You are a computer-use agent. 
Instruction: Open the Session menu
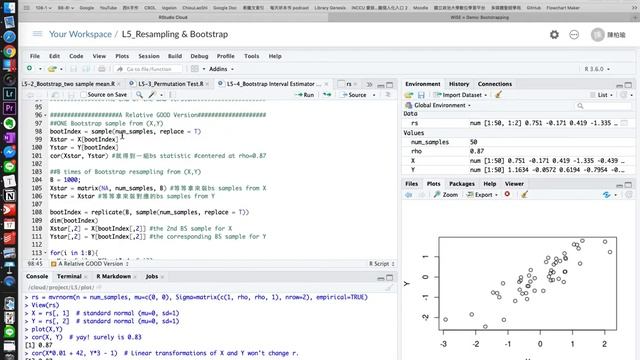click(149, 56)
